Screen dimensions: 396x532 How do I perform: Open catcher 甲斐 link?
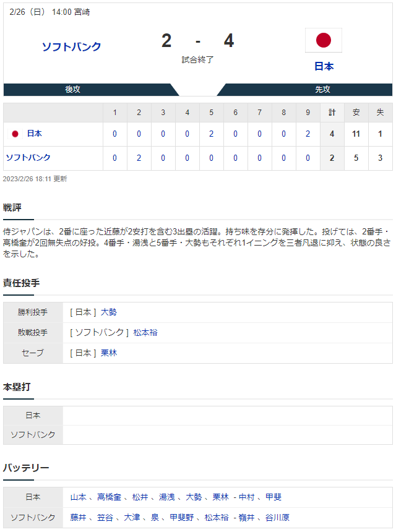click(x=273, y=497)
